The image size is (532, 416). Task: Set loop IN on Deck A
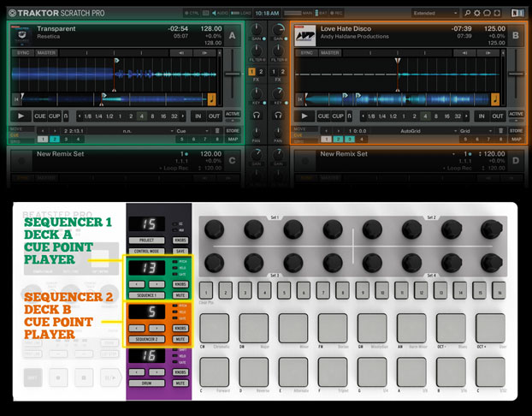pos(198,116)
